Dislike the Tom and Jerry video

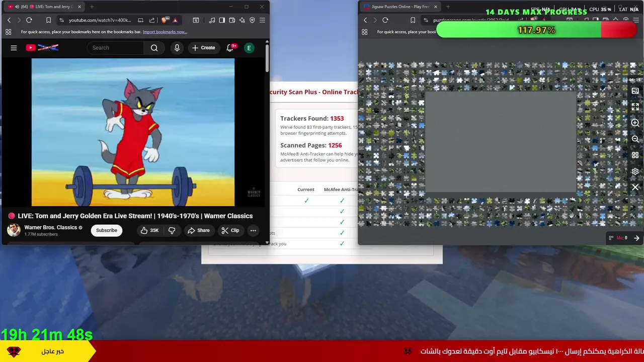coord(172,230)
